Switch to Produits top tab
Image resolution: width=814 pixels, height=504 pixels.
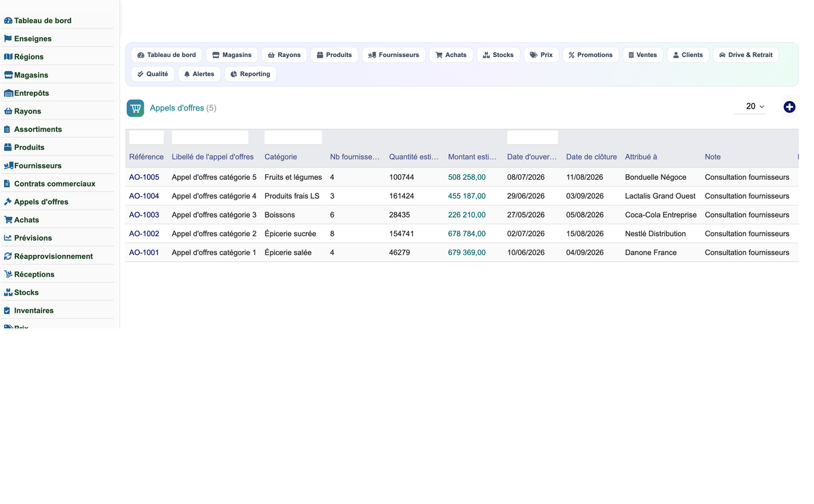pyautogui.click(x=334, y=55)
